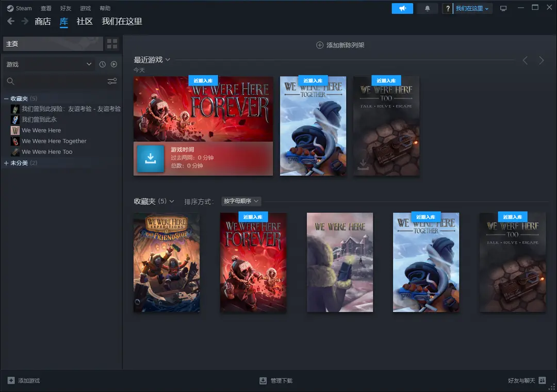Click the question mark help icon
The width and height of the screenshot is (557, 392).
click(448, 9)
